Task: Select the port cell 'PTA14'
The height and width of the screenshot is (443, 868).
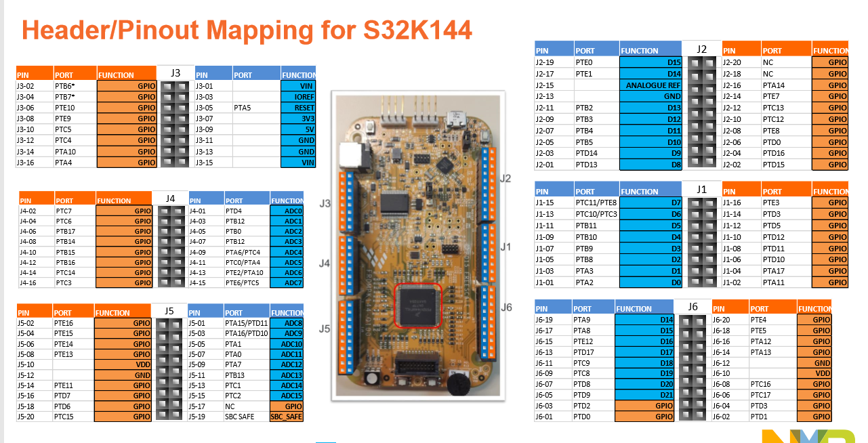Action: click(x=786, y=85)
